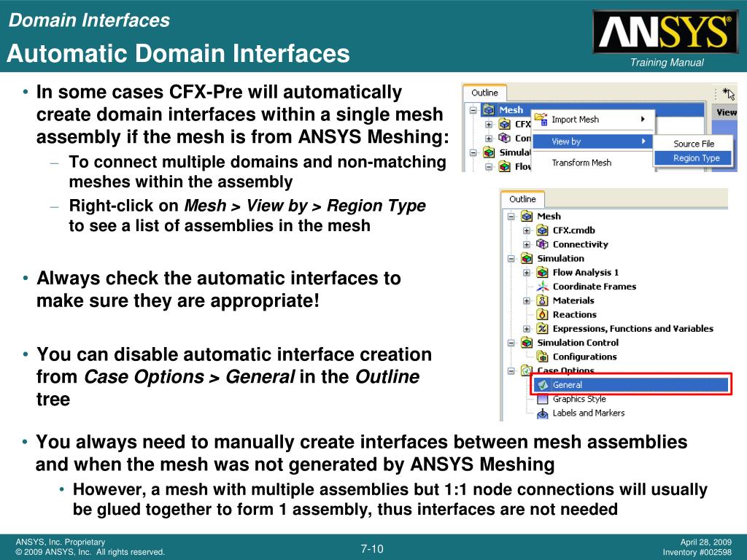Click the Coordinate Frames axes icon
This screenshot has width=747, height=560.
542,287
